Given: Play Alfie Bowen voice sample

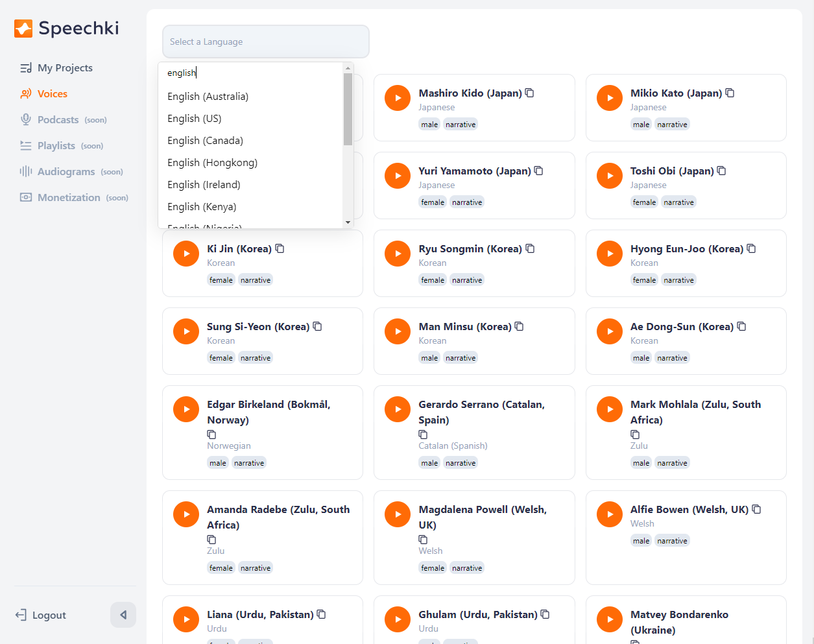Looking at the screenshot, I should coord(610,514).
